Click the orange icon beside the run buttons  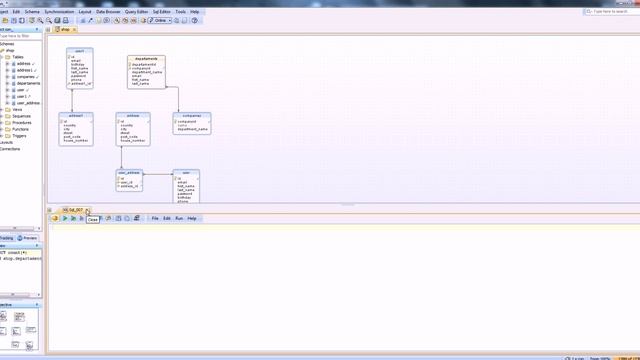tap(55, 218)
